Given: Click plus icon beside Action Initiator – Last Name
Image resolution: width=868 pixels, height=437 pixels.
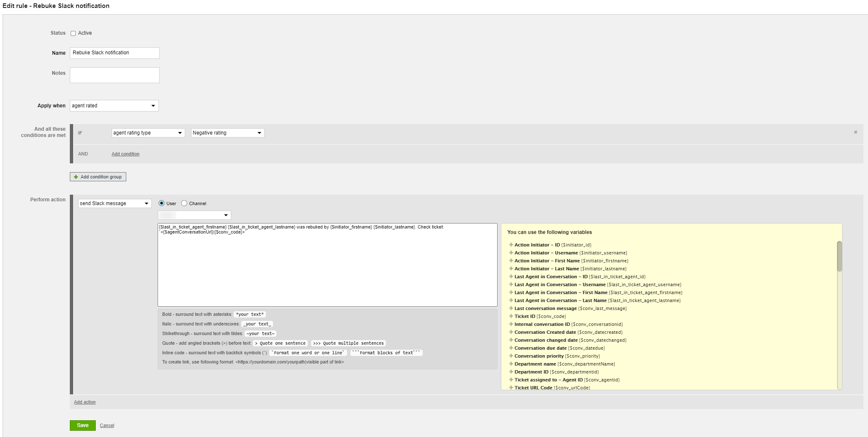Looking at the screenshot, I should 511,269.
